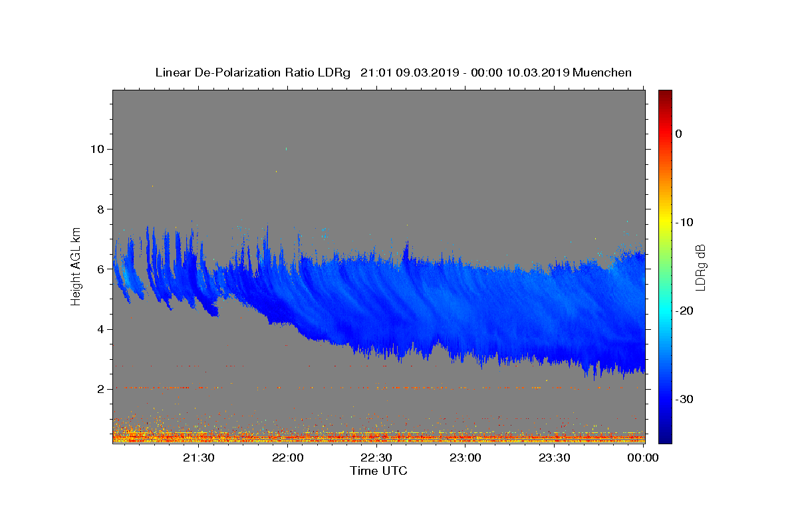Click the 22:30 time tick label
Viewport: 798px width, 532px height.
pyautogui.click(x=376, y=458)
